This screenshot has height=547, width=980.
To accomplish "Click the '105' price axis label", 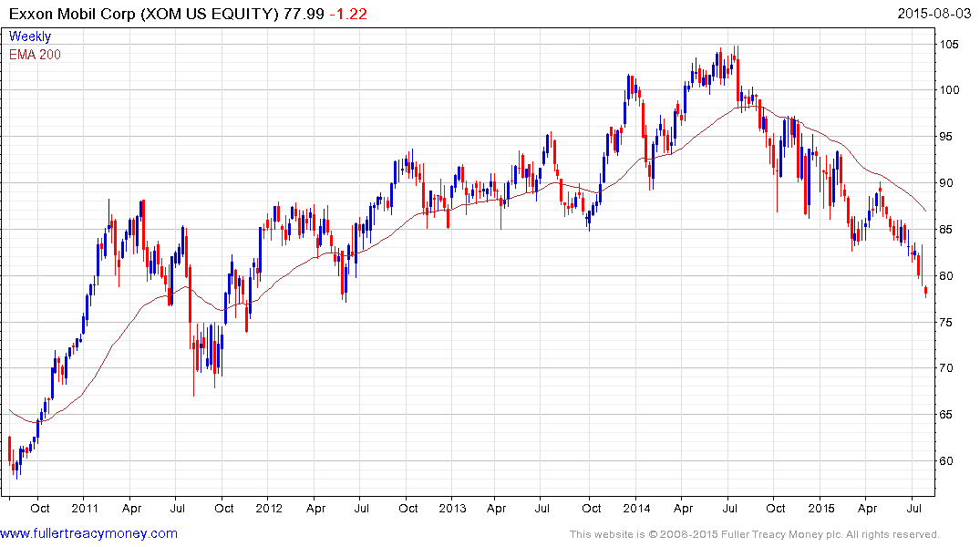I will pos(949,45).
